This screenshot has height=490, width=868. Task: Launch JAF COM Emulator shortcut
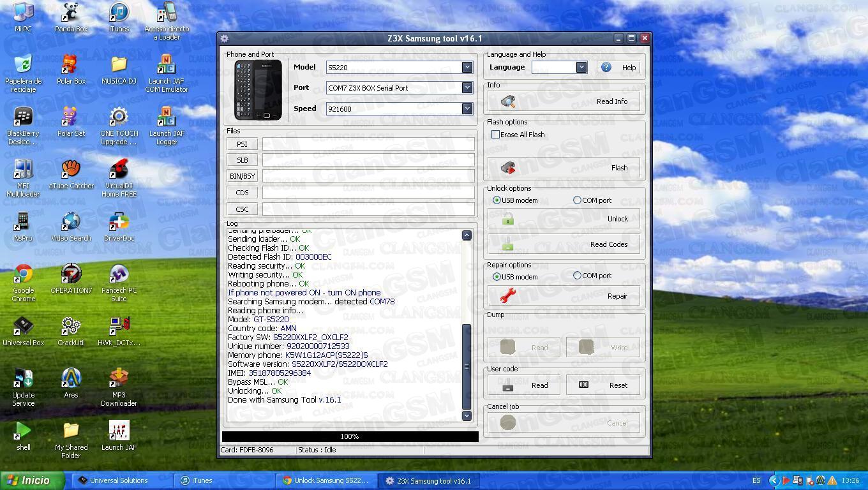(x=167, y=73)
